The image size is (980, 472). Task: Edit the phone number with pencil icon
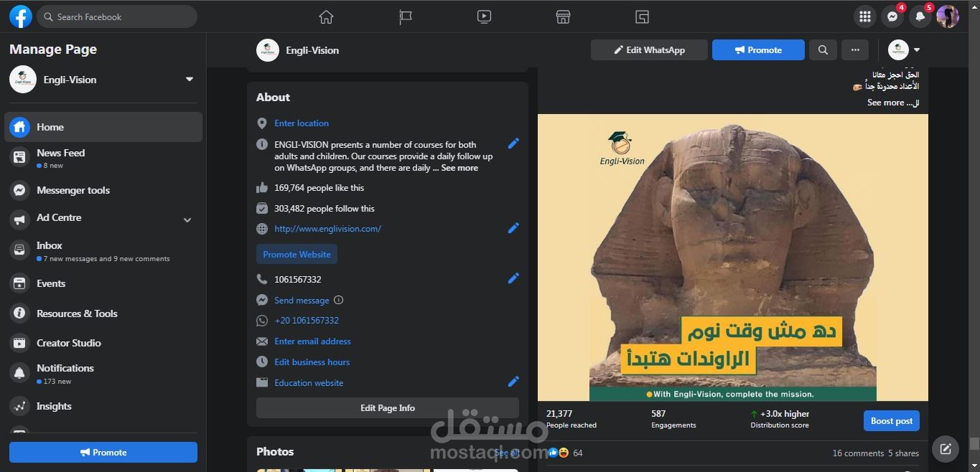(x=513, y=278)
